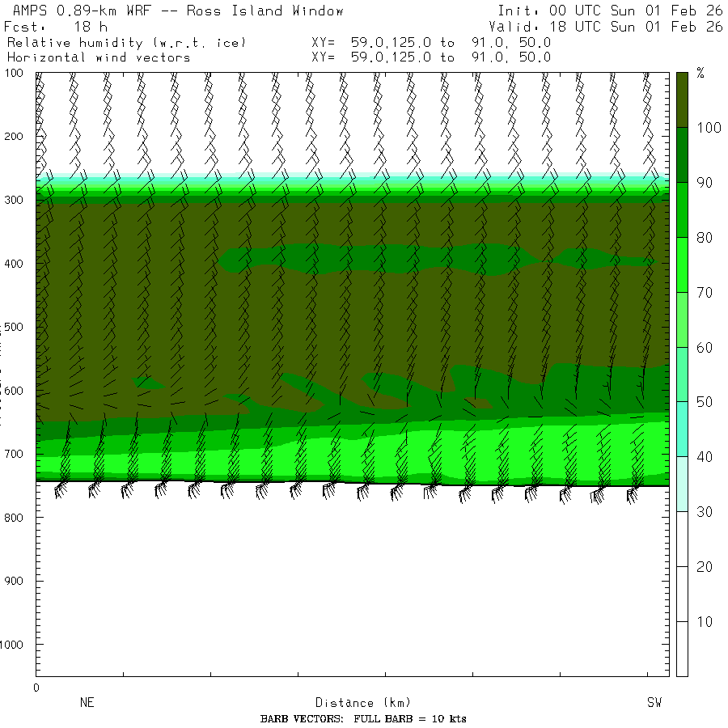Click the olive above-100% colorbar segment
The height and width of the screenshot is (728, 728).
(682, 99)
